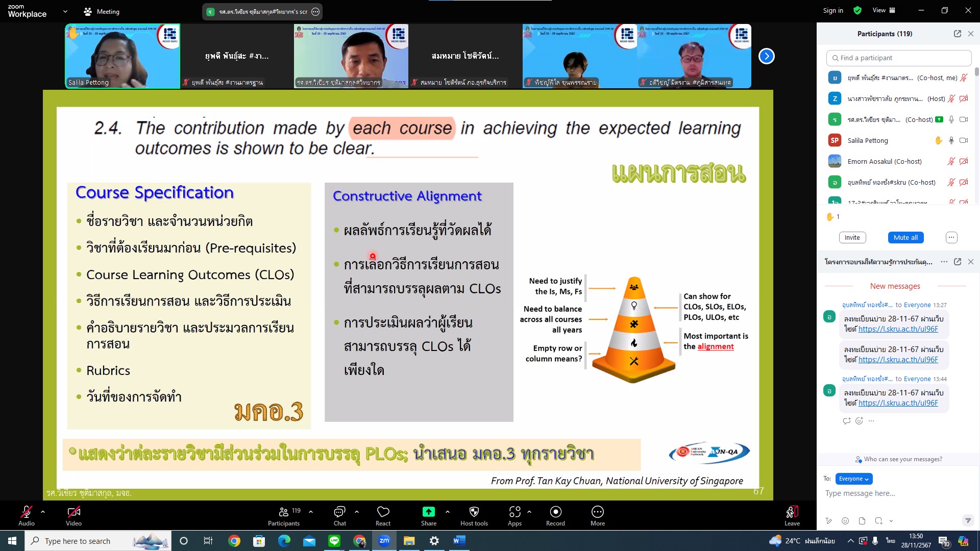Click the Find a participant search field
The image size is (980, 551).
coord(898,58)
